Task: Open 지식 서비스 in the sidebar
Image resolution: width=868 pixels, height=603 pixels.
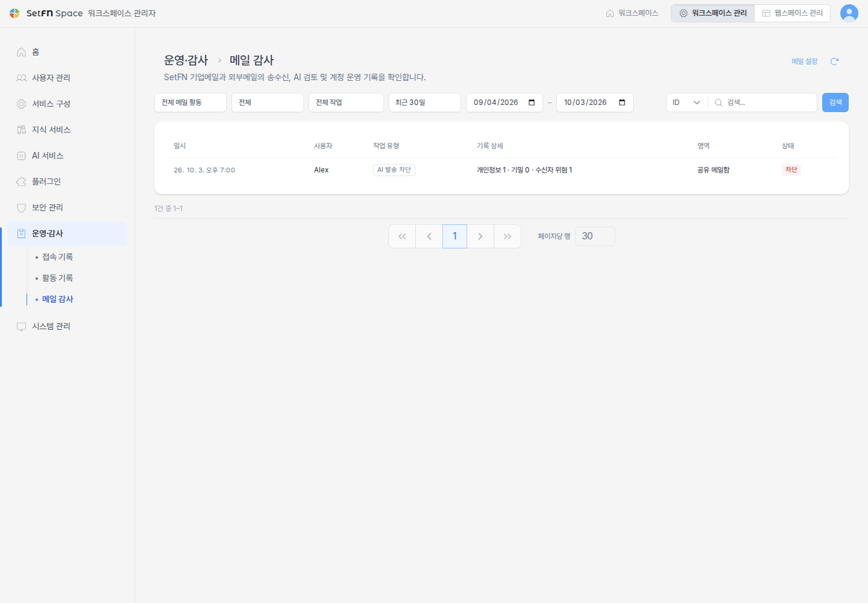Action: point(67,130)
